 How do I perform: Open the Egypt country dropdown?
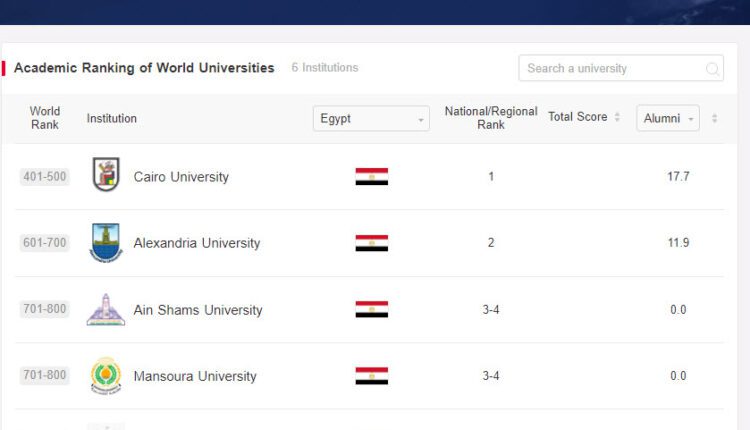[x=371, y=119]
